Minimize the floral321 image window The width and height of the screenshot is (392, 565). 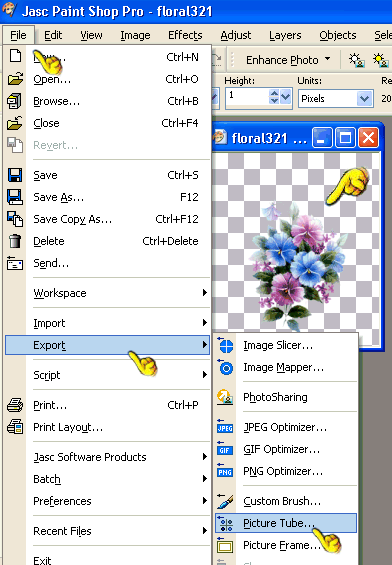pos(322,138)
